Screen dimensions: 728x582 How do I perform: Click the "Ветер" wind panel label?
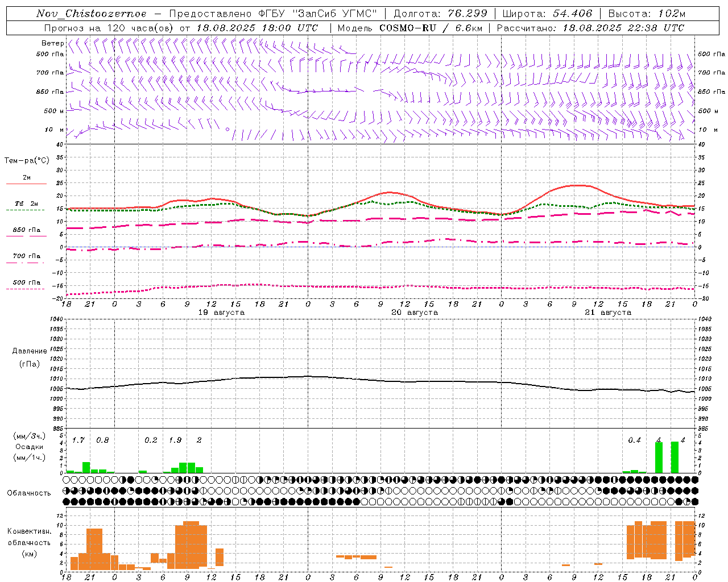coord(53,43)
